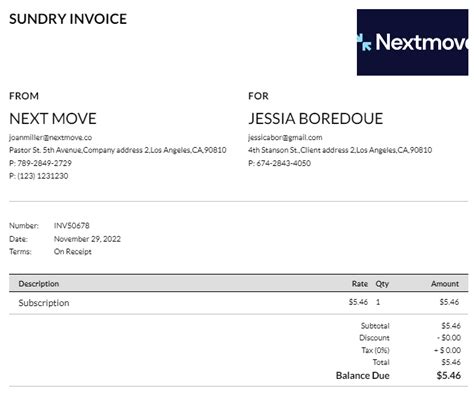The image size is (474, 395).
Task: Click the joanmiller@nextmove.co email
Action: point(50,137)
